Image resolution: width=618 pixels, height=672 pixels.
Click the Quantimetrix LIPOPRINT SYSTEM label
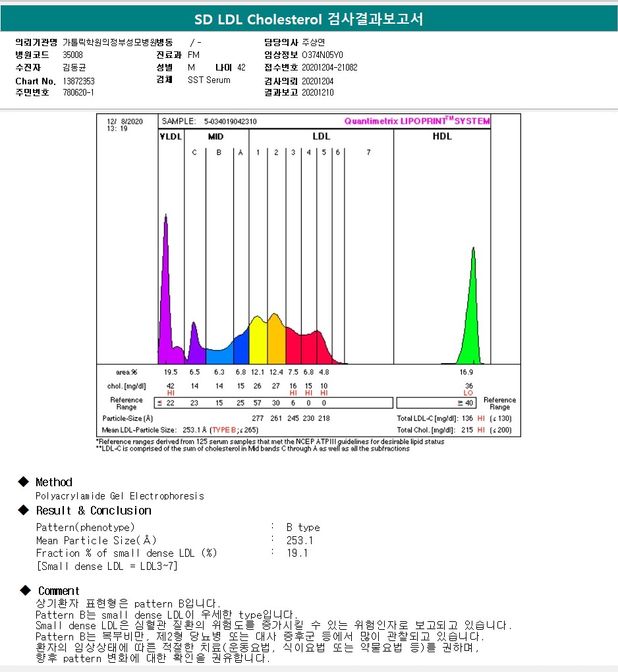[417, 121]
